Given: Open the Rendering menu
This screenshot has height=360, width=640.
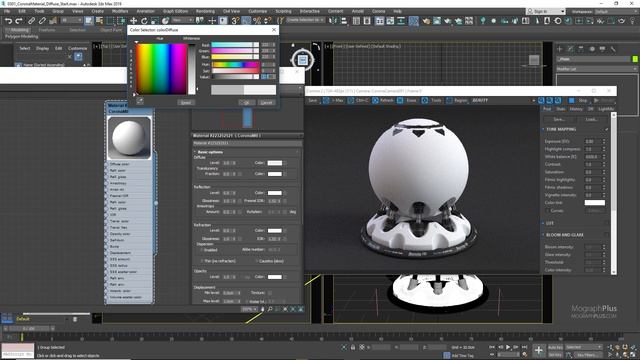Looking at the screenshot, I should point(205,11).
